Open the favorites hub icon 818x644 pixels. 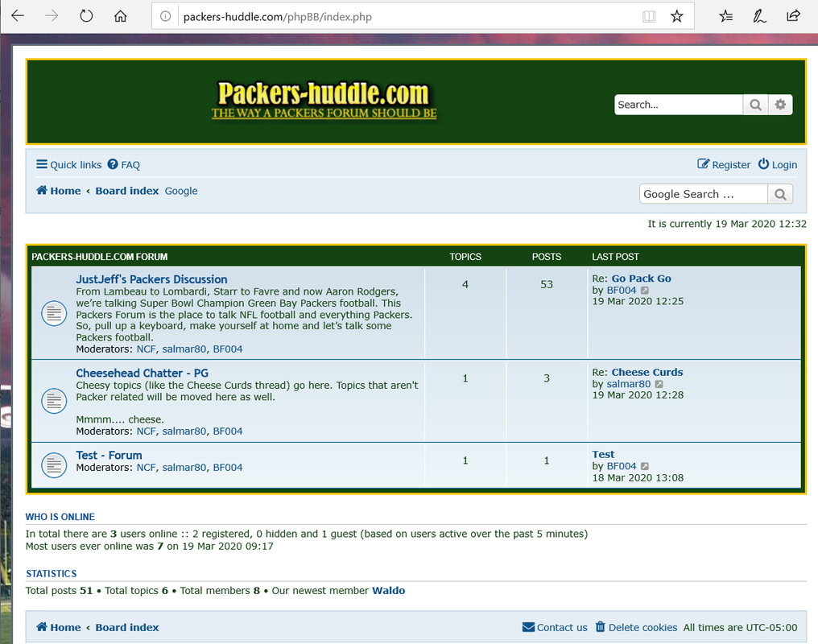point(725,17)
